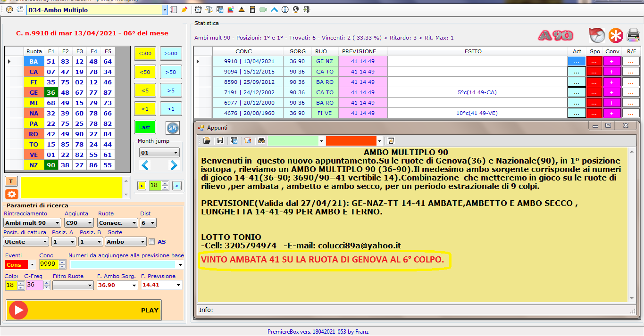Open file icon in Appunti toolbar

207,140
